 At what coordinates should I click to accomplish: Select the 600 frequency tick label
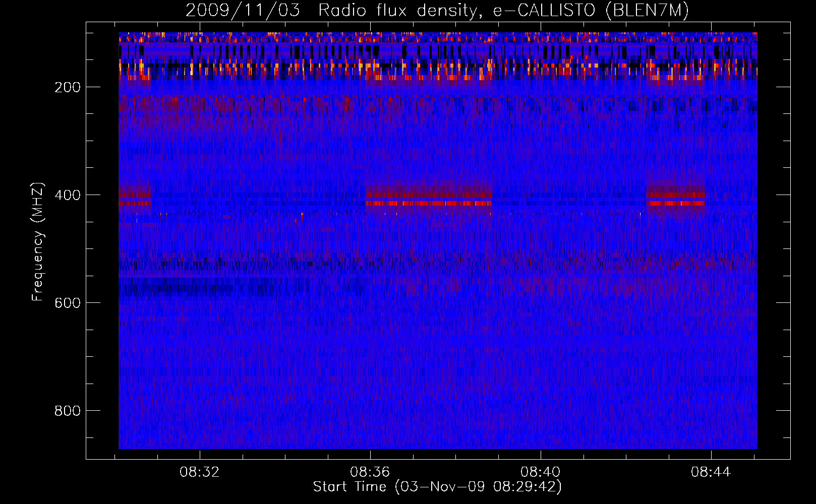(x=68, y=303)
